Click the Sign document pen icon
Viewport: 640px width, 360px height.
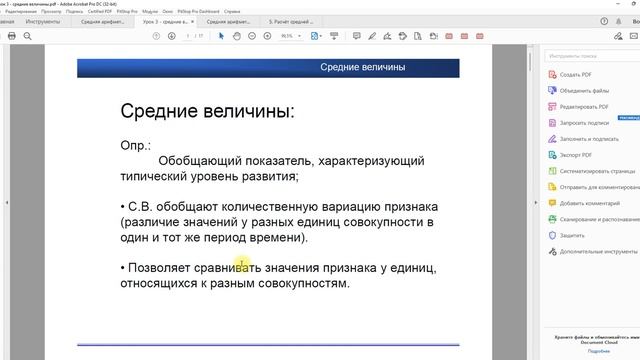click(x=387, y=36)
